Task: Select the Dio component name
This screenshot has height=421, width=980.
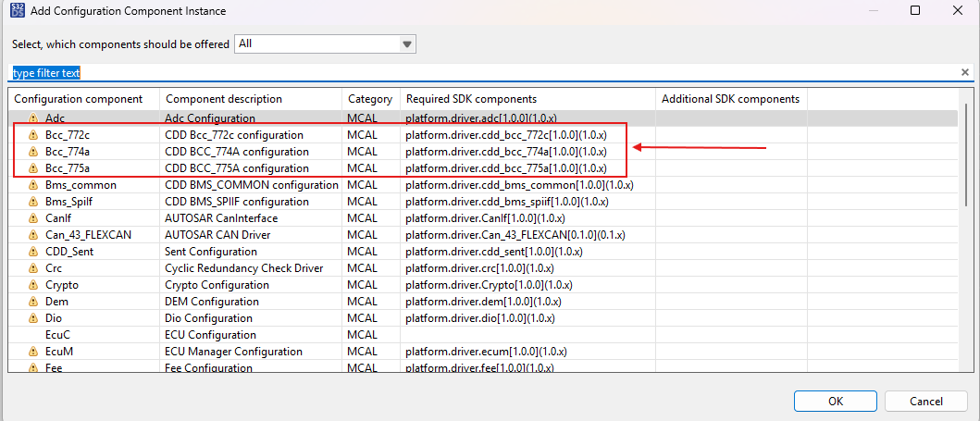Action: (x=53, y=318)
